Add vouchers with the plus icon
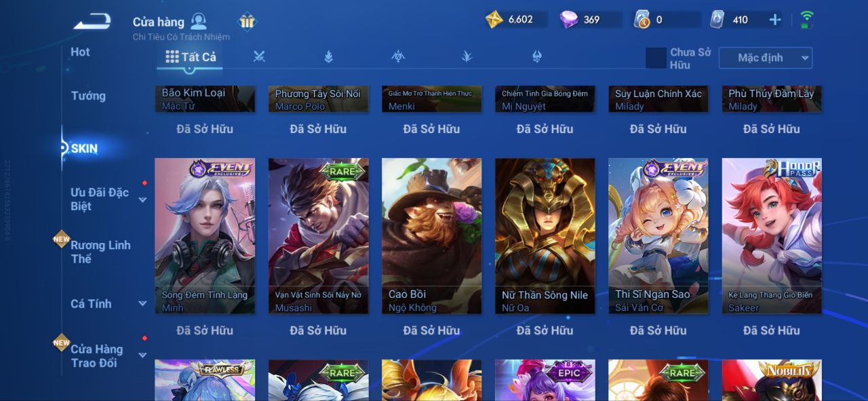The image size is (868, 401). 775,20
